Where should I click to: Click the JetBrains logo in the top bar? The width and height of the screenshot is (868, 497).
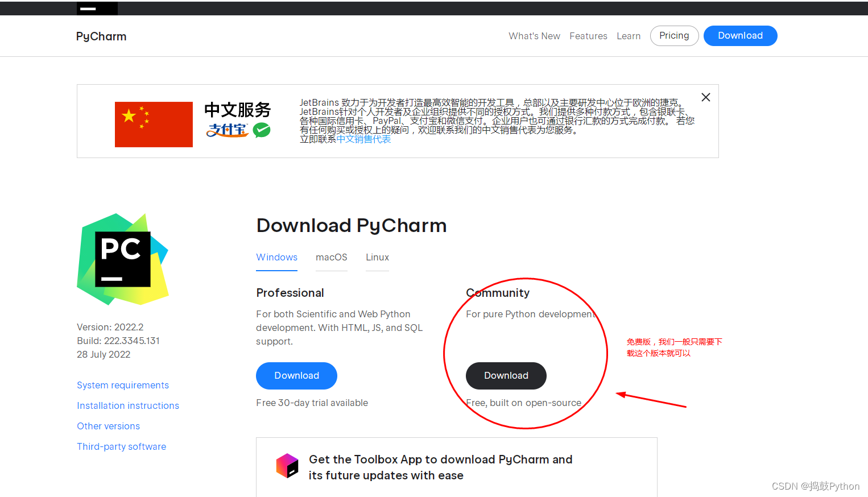point(97,8)
